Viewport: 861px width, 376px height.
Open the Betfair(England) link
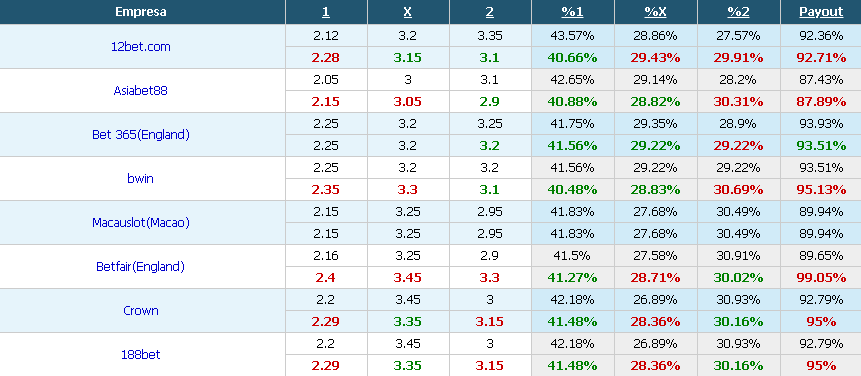click(141, 267)
